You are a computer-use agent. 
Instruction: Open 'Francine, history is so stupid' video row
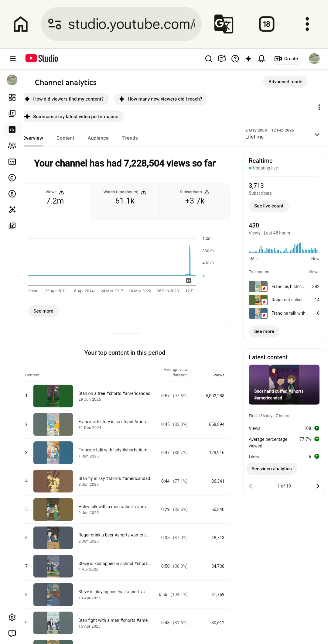(x=127, y=424)
